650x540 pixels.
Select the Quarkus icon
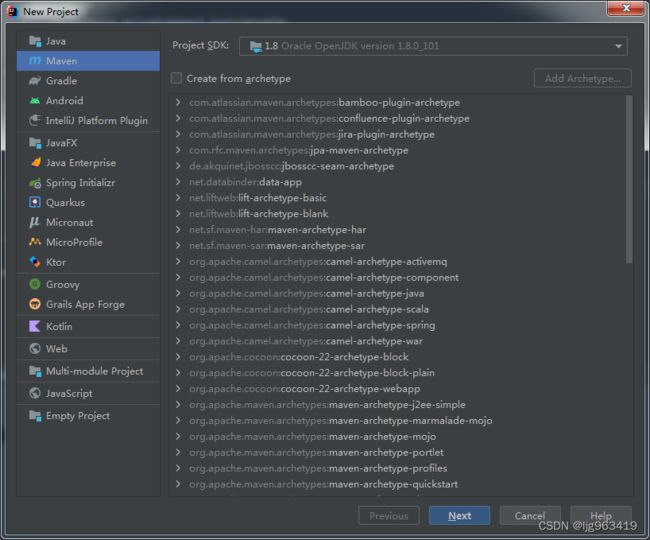click(x=35, y=202)
